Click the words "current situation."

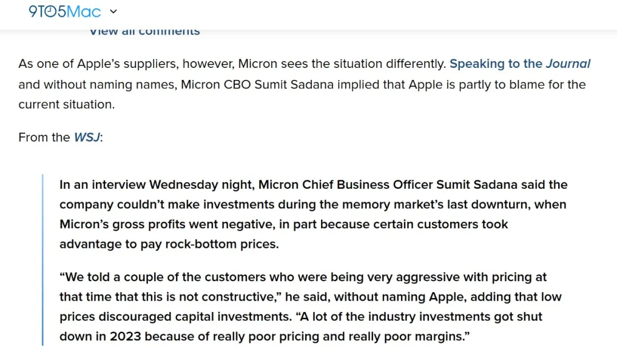pos(66,104)
